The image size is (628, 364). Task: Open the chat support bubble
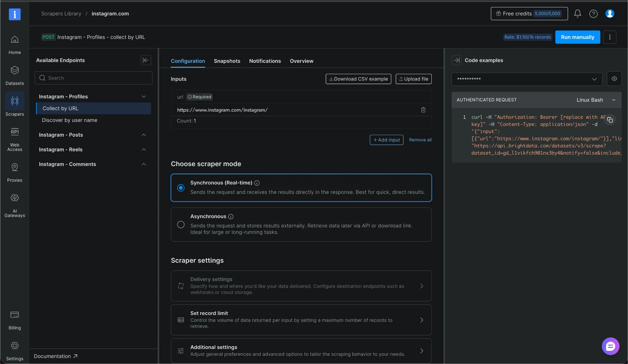tap(610, 346)
